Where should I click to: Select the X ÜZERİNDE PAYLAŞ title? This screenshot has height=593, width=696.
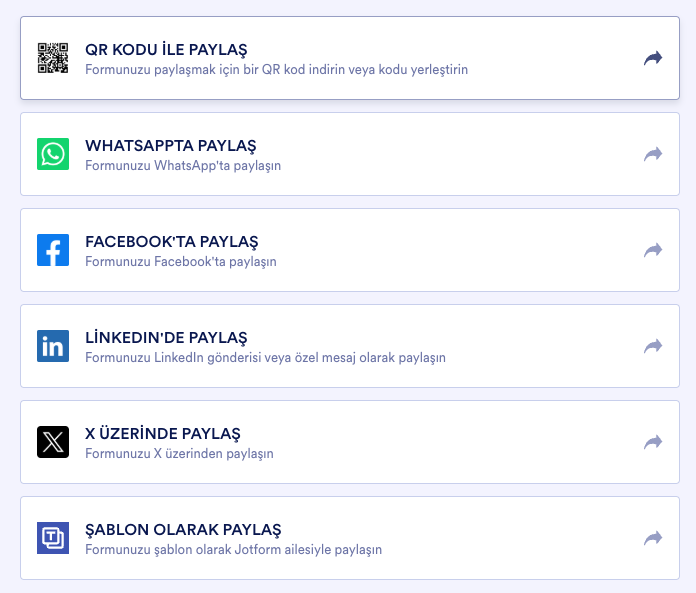click(x=163, y=433)
